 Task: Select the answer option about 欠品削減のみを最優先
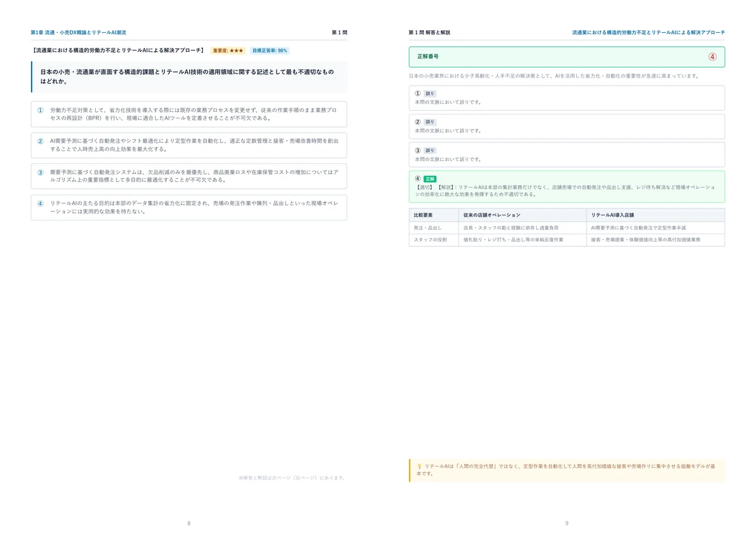[189, 176]
